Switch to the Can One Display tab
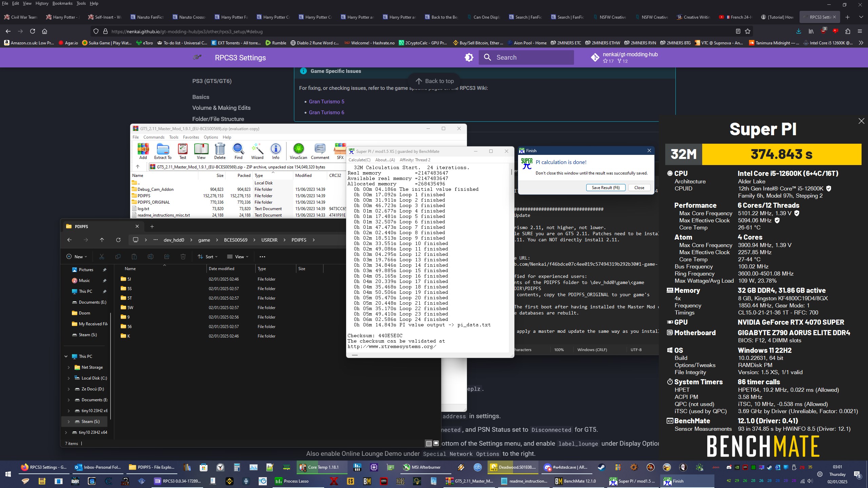This screenshot has height=488, width=868. coord(483,17)
